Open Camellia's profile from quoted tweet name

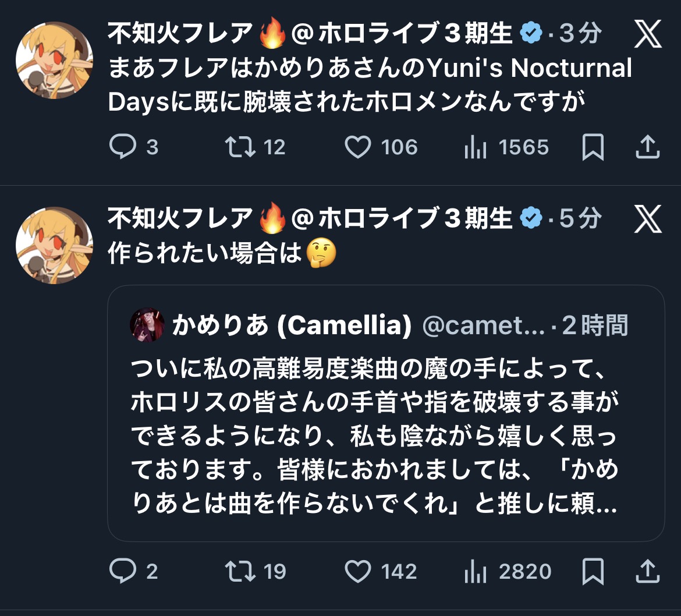click(x=292, y=326)
